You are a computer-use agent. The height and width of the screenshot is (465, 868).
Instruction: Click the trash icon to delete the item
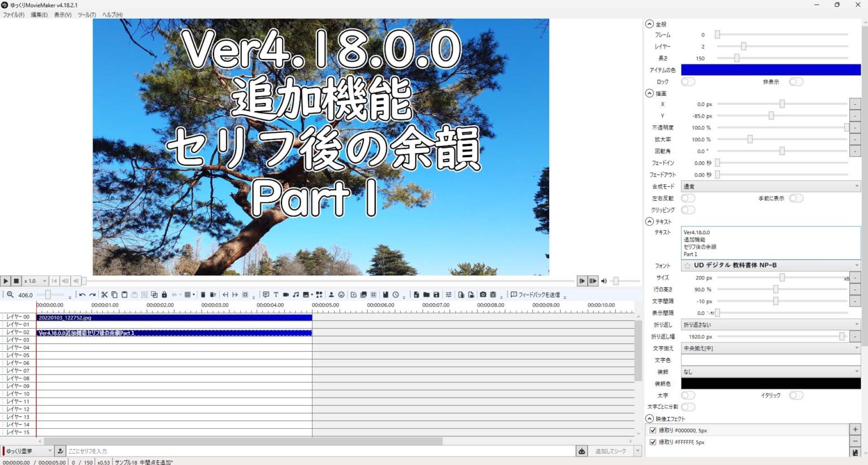pyautogui.click(x=203, y=295)
